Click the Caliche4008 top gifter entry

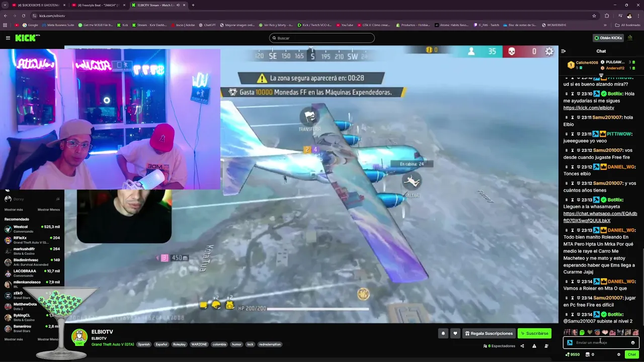[x=583, y=65]
